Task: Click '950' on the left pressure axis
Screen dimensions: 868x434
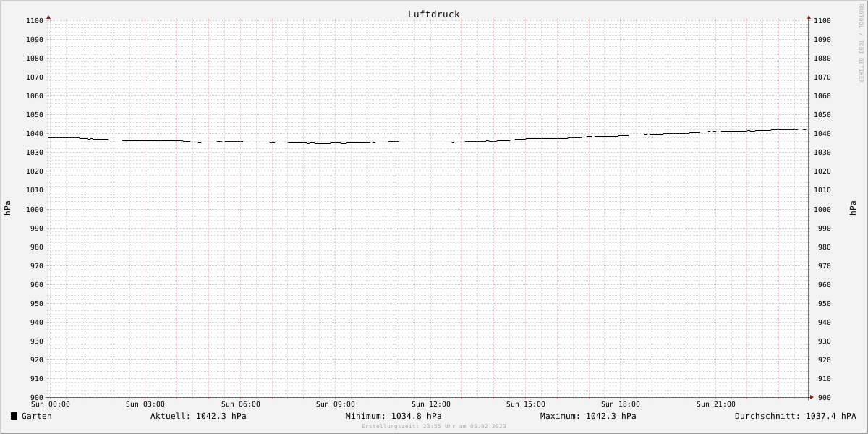Action: (37, 304)
